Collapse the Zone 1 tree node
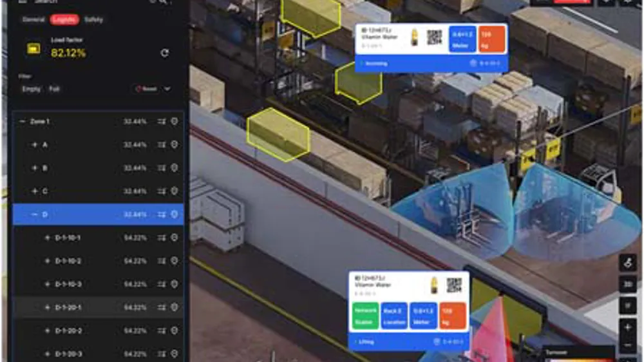The width and height of the screenshot is (644, 362). (x=23, y=121)
